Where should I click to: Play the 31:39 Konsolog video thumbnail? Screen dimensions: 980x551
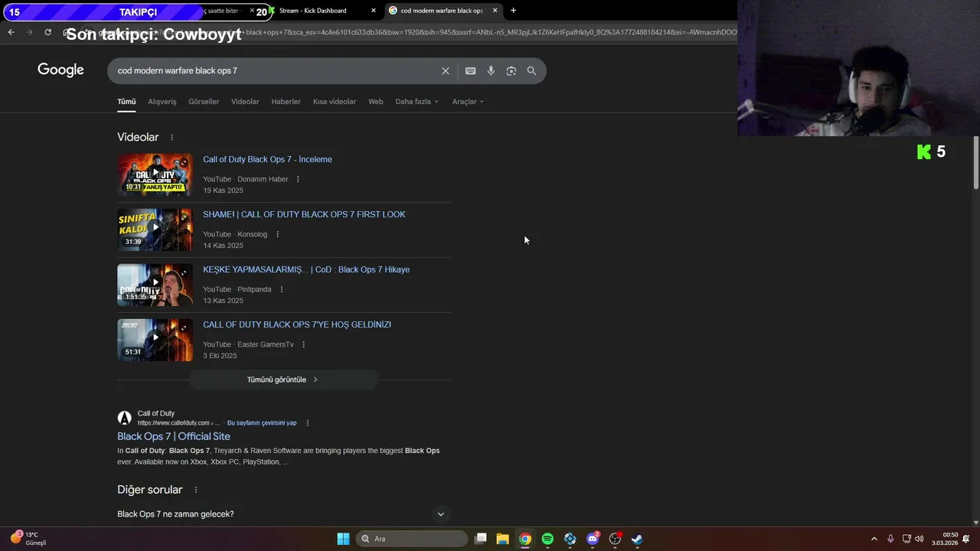[155, 230]
